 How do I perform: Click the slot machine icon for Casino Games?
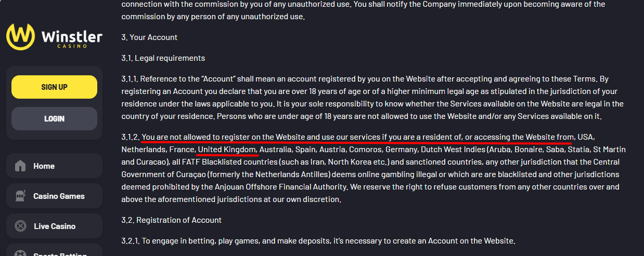point(20,196)
